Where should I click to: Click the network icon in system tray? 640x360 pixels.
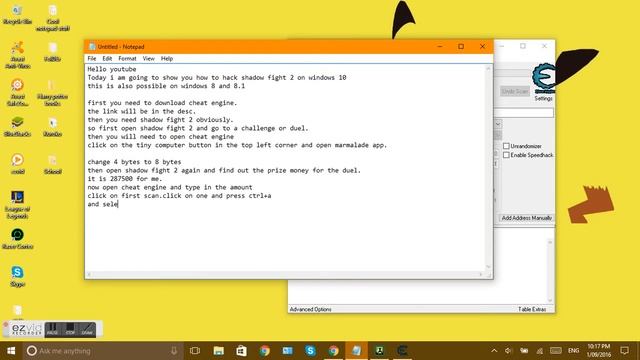540,351
